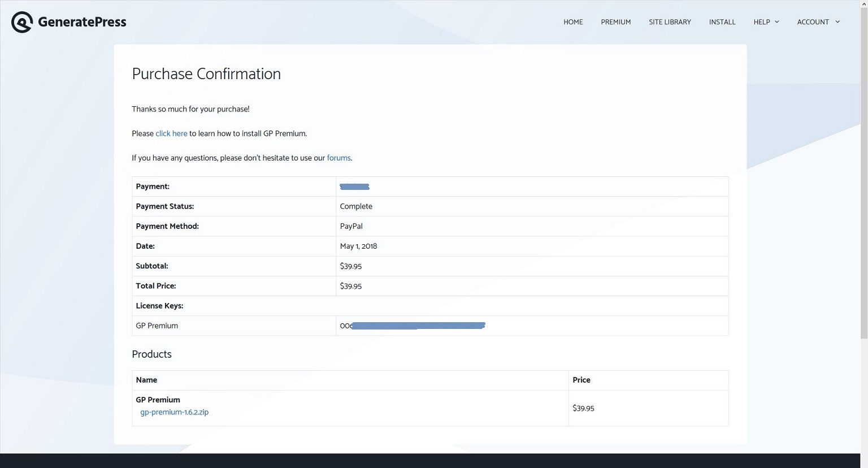This screenshot has width=868, height=468.
Task: Follow the "click here" install instructions link
Action: pyautogui.click(x=171, y=134)
